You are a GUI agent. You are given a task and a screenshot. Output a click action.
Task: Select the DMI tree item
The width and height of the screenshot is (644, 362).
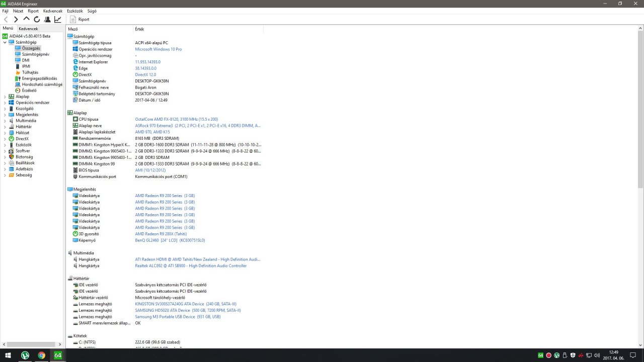tap(23, 60)
